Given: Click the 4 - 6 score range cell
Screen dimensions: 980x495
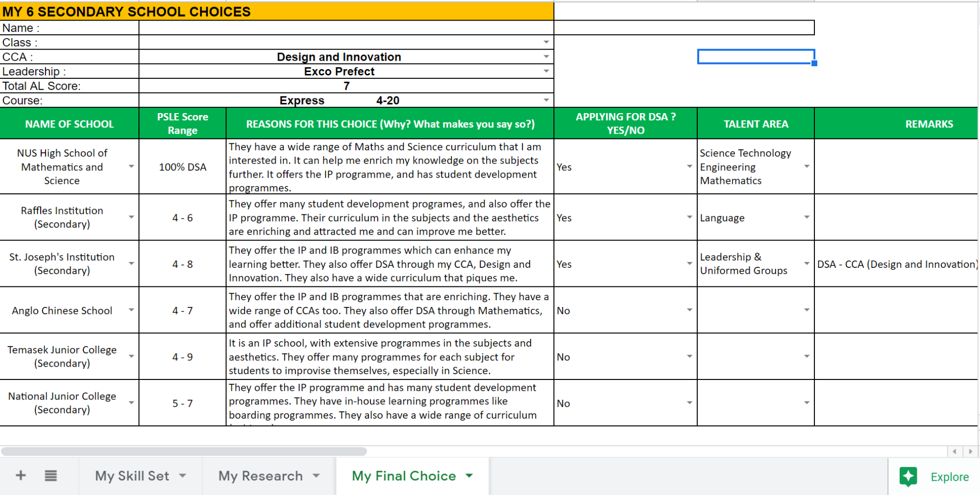Looking at the screenshot, I should [x=182, y=217].
